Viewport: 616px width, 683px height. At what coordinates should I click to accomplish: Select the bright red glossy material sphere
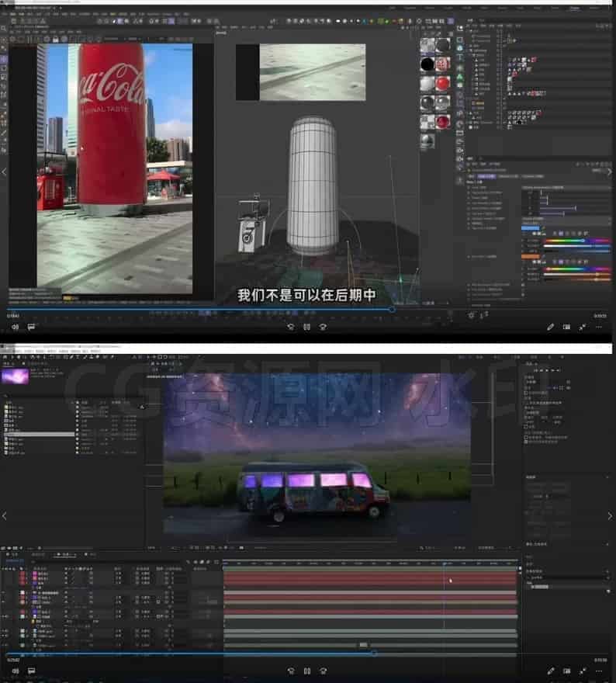(443, 84)
